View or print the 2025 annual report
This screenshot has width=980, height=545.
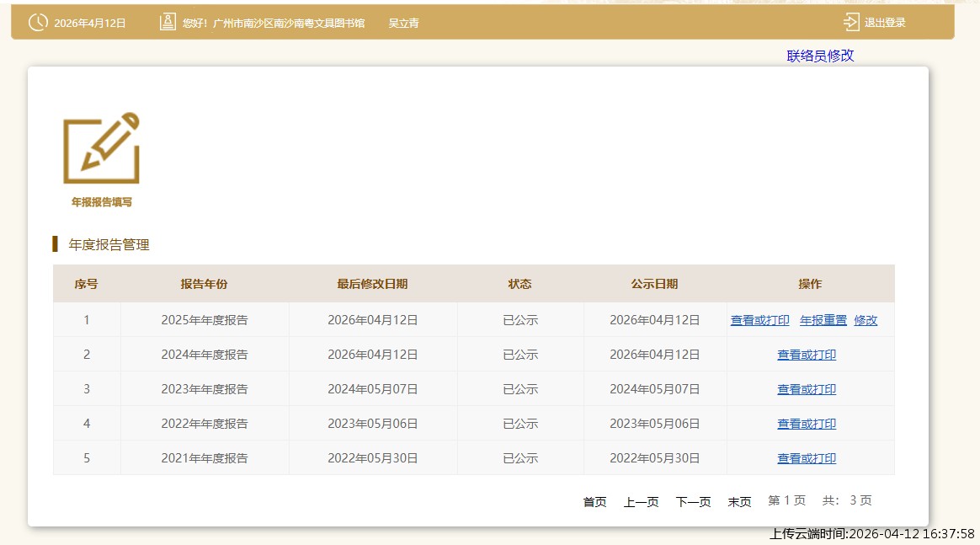click(759, 320)
